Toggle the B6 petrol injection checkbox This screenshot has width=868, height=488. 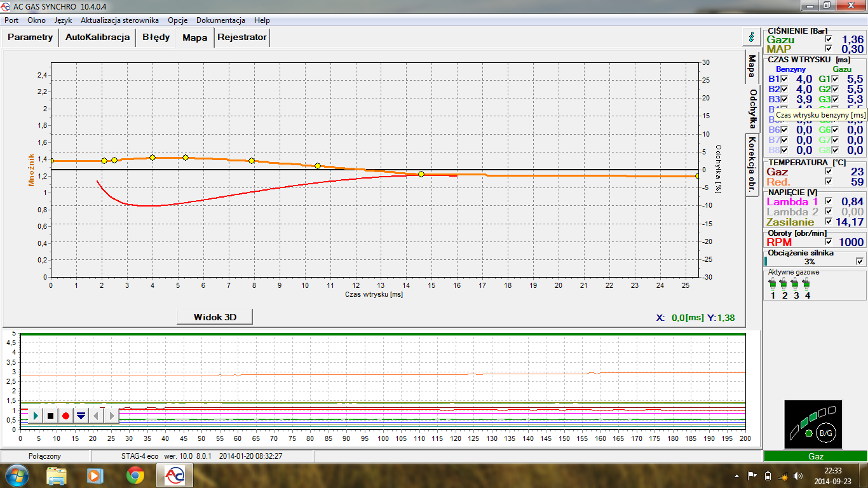click(x=784, y=130)
